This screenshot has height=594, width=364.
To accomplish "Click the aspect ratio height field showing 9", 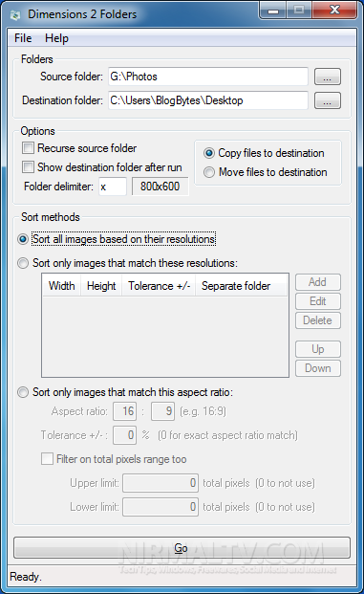I will point(162,411).
